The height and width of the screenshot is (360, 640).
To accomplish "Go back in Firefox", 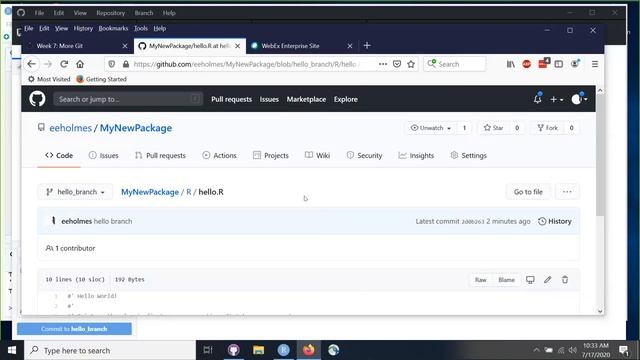I will pyautogui.click(x=32, y=64).
